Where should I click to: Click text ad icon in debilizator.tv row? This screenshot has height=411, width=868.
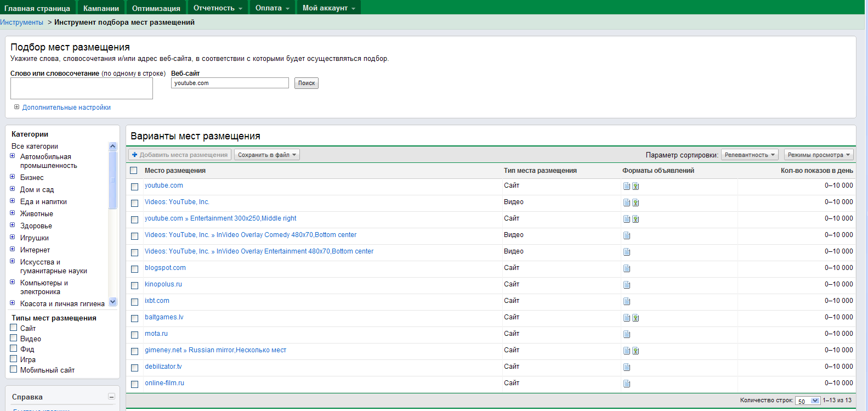627,367
